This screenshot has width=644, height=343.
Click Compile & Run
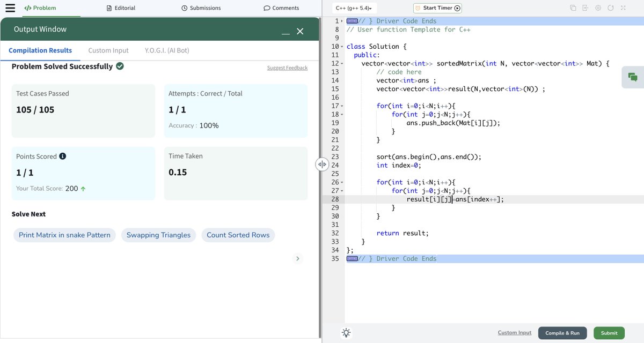(x=562, y=333)
